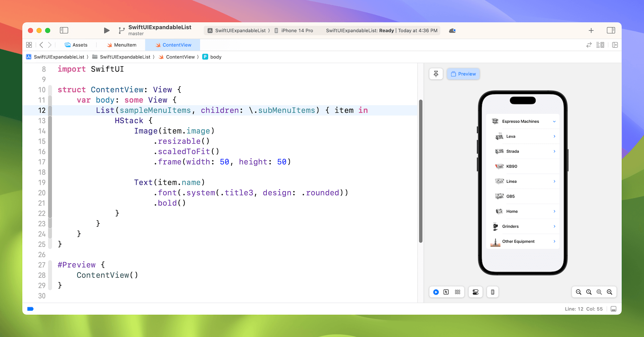
Task: Collapse the Espresso Machines row
Action: [554, 121]
